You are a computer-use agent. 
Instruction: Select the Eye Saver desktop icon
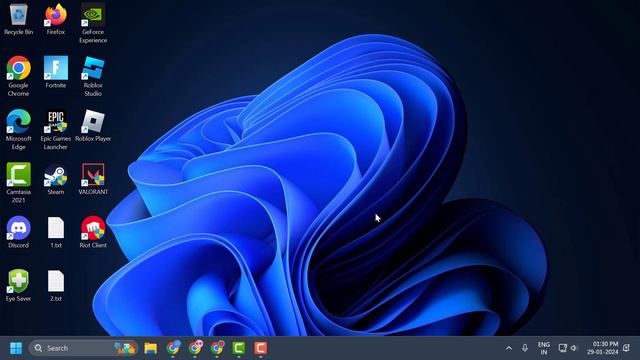click(x=18, y=286)
